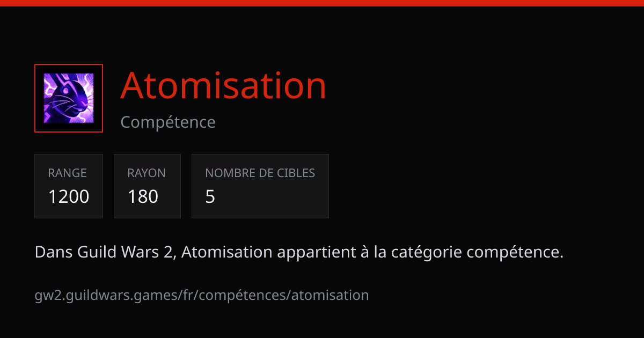
Task: Select the RANGE stat label
Action: tap(67, 173)
